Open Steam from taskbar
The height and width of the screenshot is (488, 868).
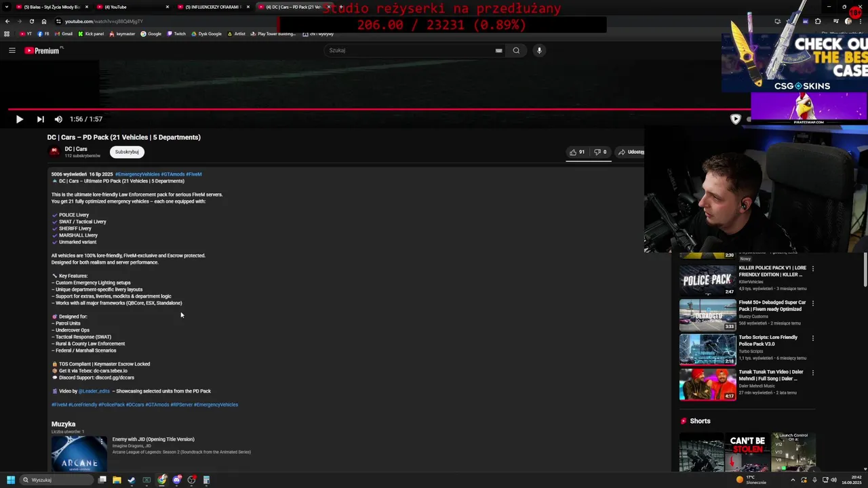click(x=132, y=480)
